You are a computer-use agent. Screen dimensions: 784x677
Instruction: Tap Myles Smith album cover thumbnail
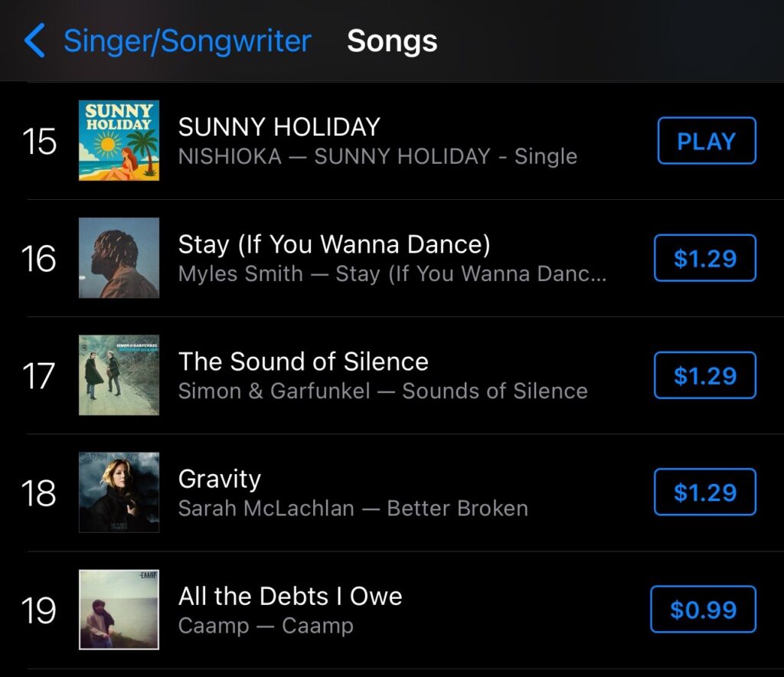[x=119, y=258]
